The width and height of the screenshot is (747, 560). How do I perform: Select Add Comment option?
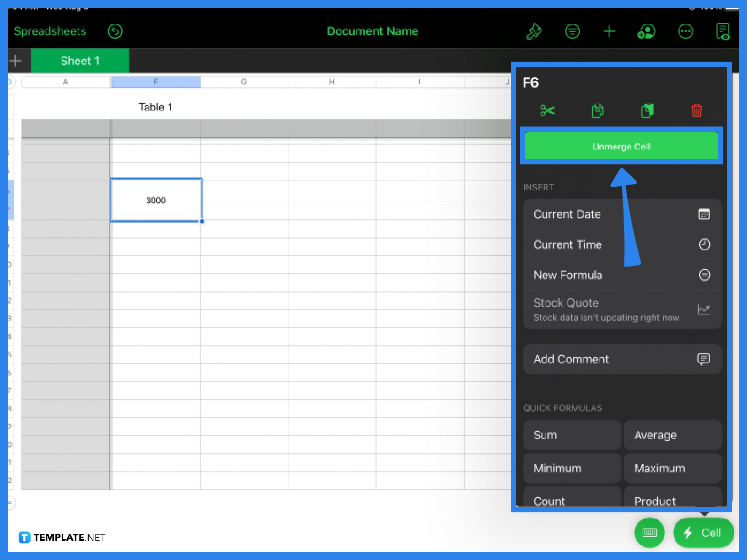point(621,359)
